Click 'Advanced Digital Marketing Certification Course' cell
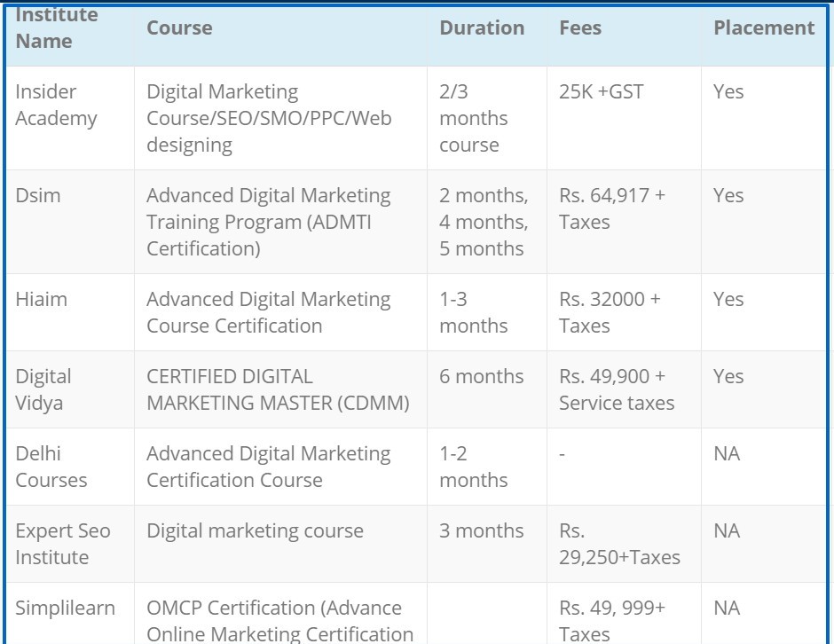Viewport: 834px width, 644px height. [281, 467]
